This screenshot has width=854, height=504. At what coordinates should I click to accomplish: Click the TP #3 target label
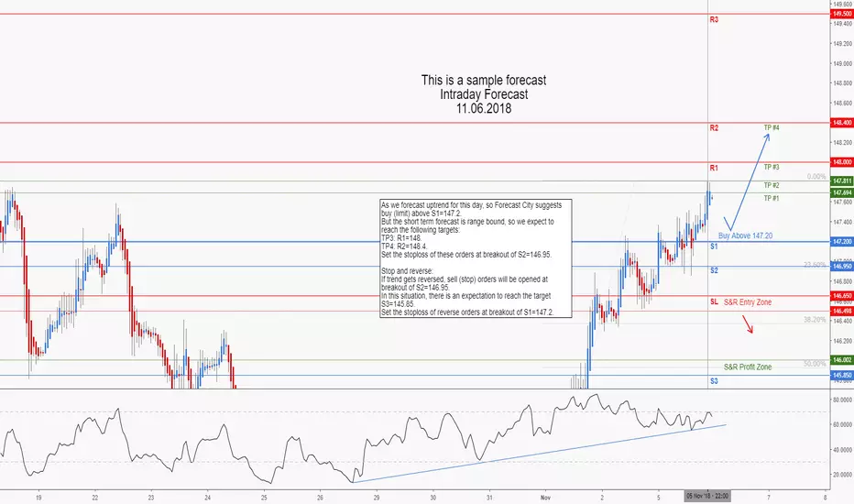pos(772,167)
